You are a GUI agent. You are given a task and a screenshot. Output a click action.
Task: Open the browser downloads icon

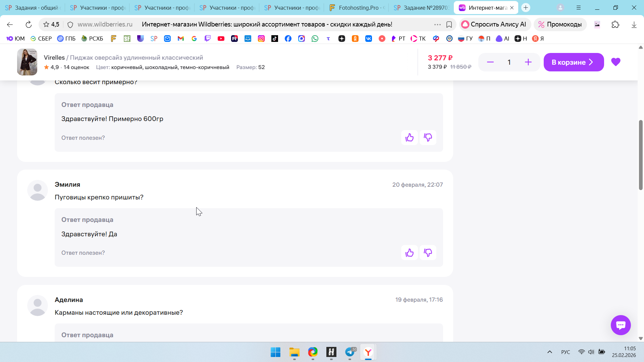pos(634,24)
